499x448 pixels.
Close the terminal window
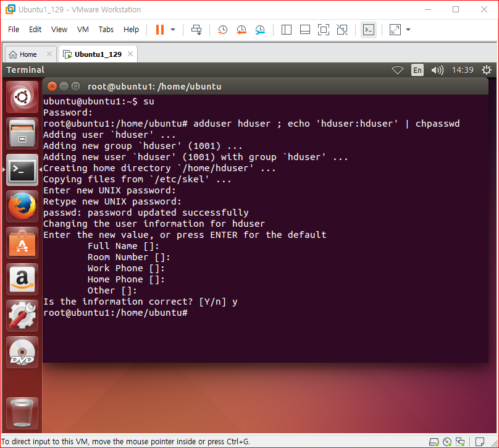pos(52,87)
